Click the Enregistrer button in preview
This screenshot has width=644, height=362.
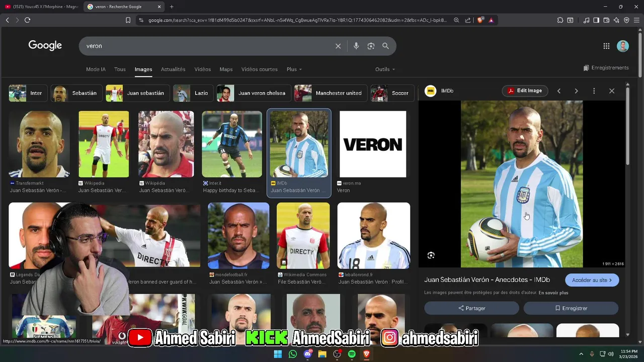point(571,308)
